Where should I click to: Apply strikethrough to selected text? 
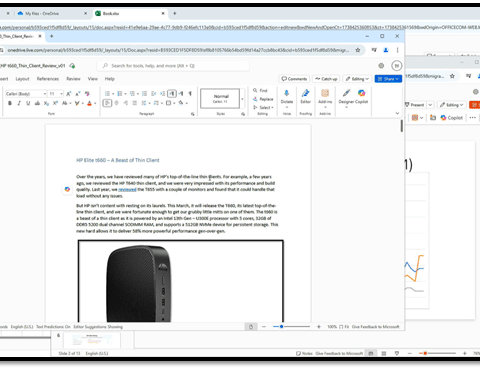[x=37, y=103]
